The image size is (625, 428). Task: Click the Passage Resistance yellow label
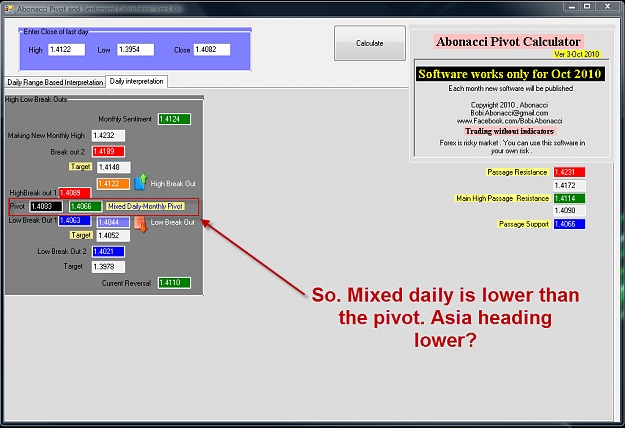(517, 172)
